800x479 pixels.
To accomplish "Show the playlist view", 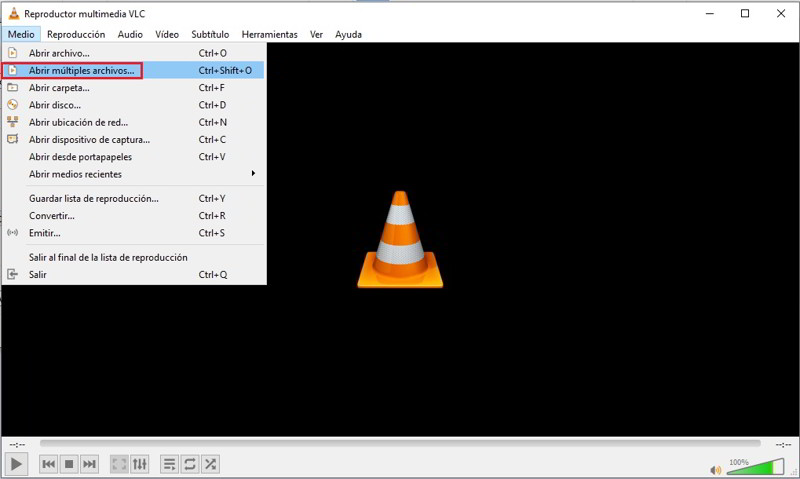I will (x=169, y=464).
